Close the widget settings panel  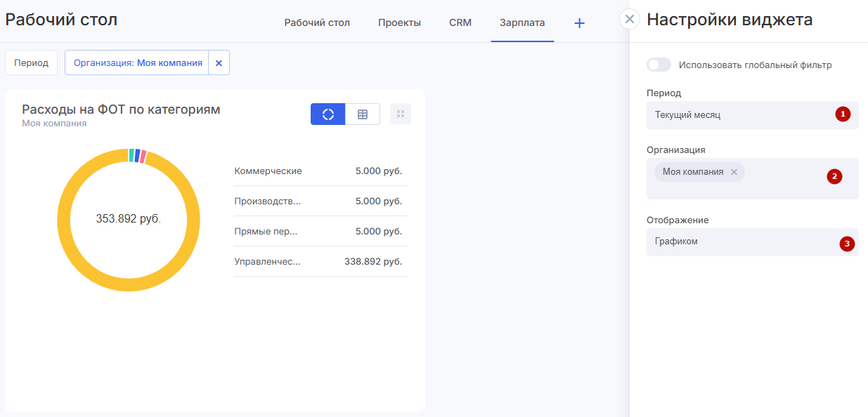coord(630,19)
